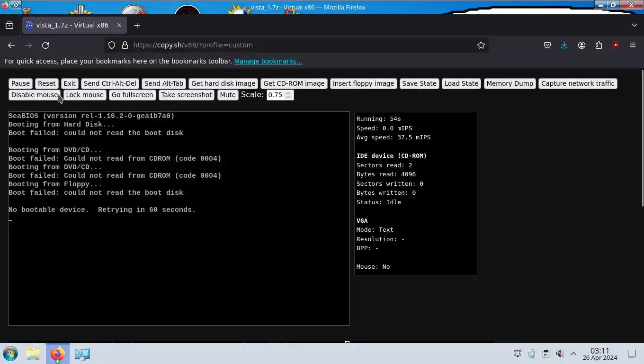This screenshot has height=364, width=644.
Task: Send Alt-Tab to the VM
Action: pyautogui.click(x=164, y=83)
